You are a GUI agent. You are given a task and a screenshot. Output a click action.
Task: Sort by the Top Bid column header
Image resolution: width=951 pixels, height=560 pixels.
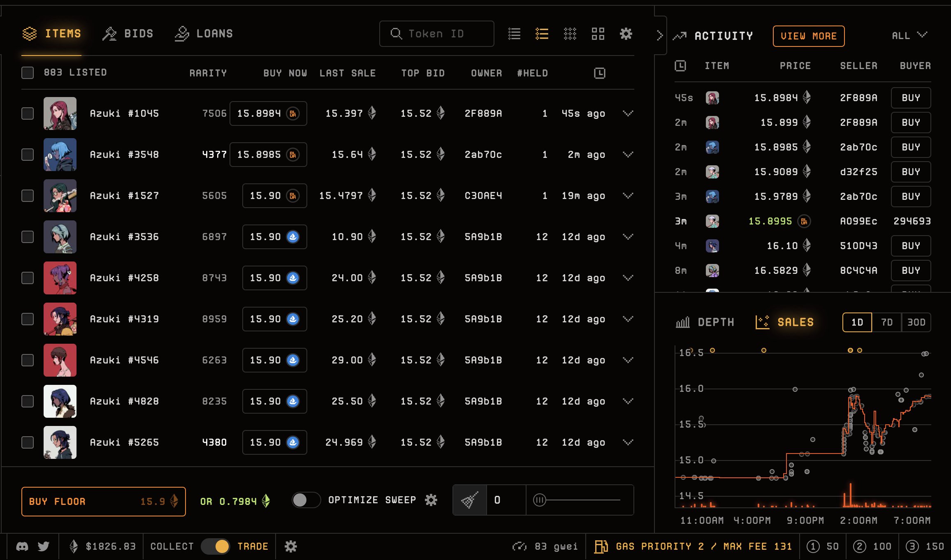point(423,73)
